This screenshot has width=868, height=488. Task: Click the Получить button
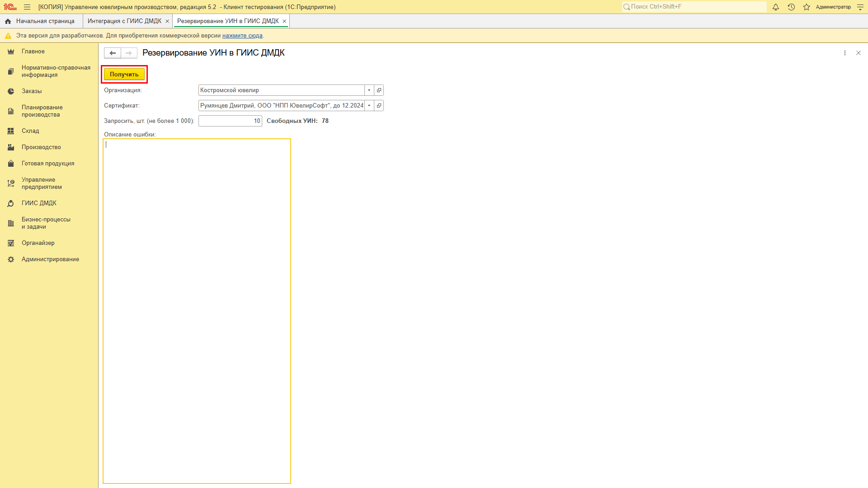pos(124,75)
